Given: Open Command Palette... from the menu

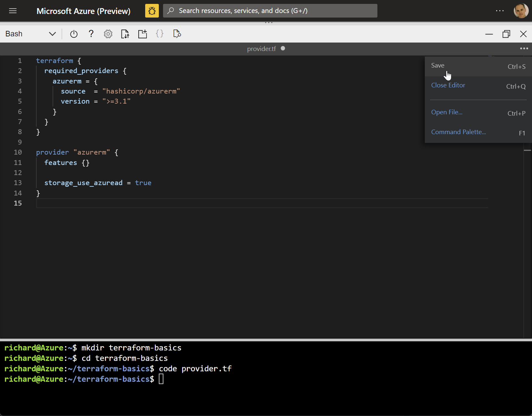Looking at the screenshot, I should (x=458, y=132).
